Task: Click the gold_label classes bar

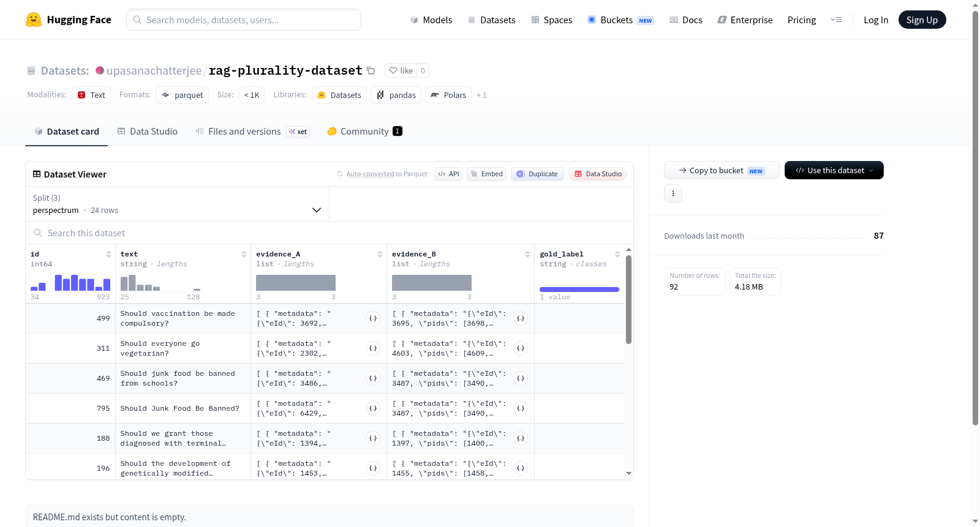Action: 579,290
